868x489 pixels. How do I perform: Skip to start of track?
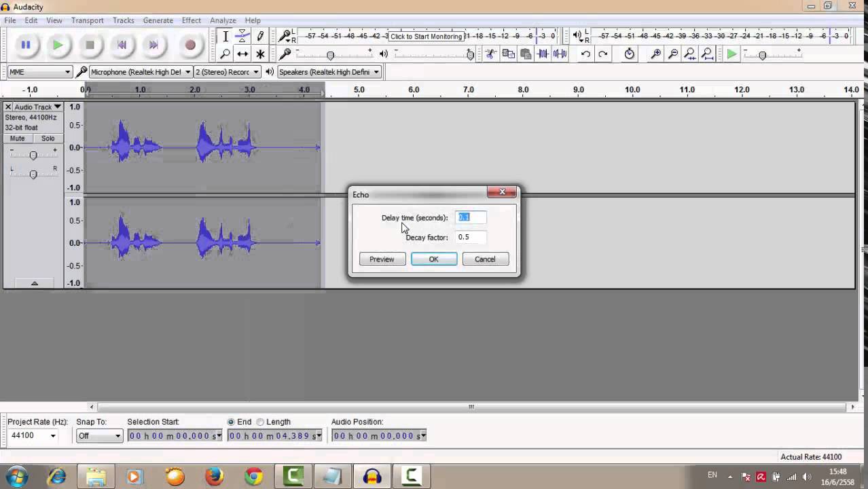(122, 46)
